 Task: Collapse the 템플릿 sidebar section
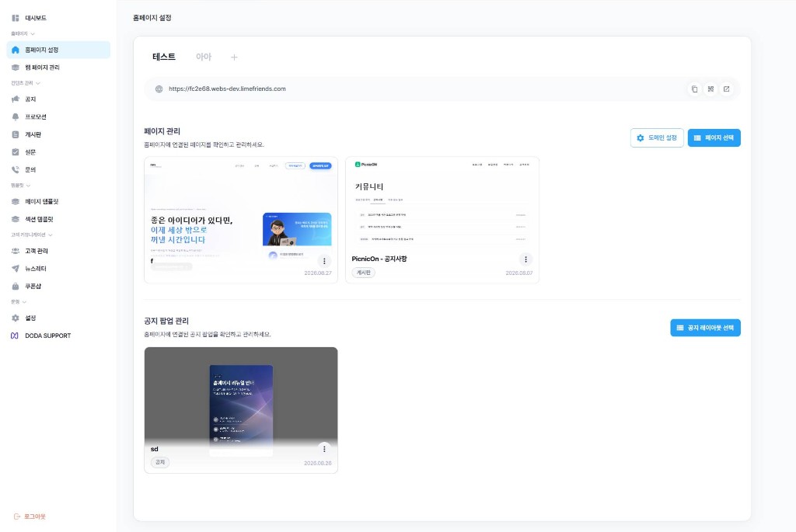coord(20,186)
